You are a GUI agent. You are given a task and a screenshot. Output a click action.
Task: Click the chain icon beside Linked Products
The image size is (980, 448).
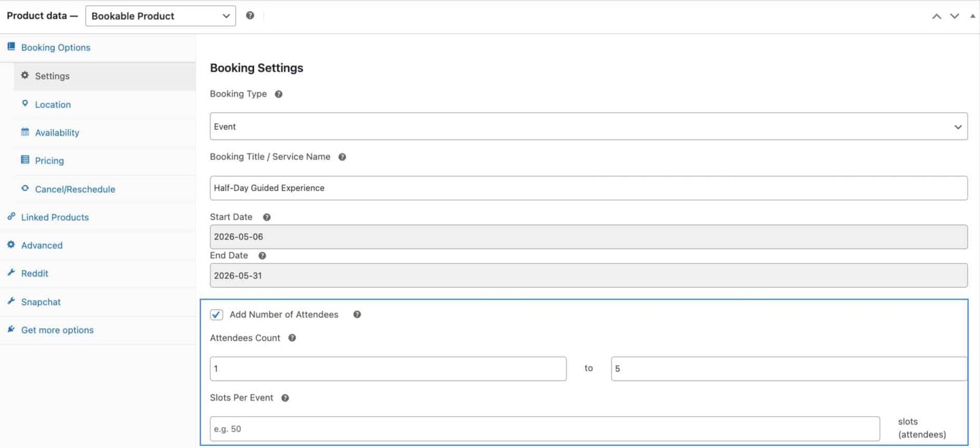point(11,216)
